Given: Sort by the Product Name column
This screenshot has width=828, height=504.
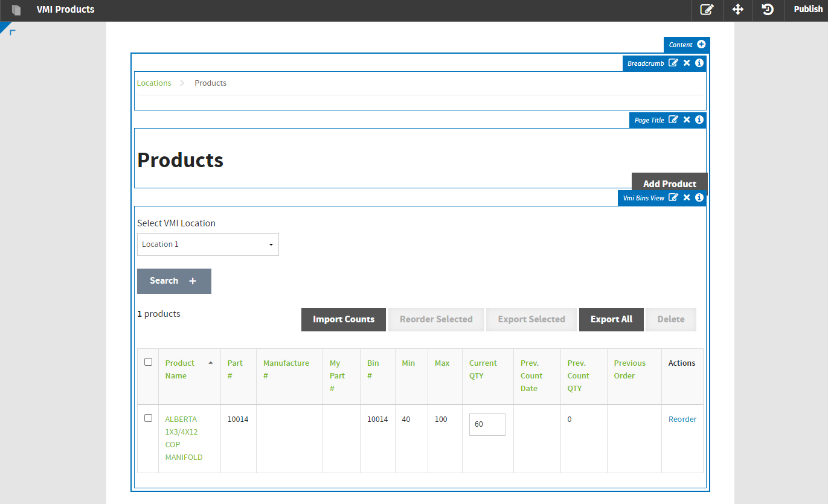Looking at the screenshot, I should [x=180, y=369].
